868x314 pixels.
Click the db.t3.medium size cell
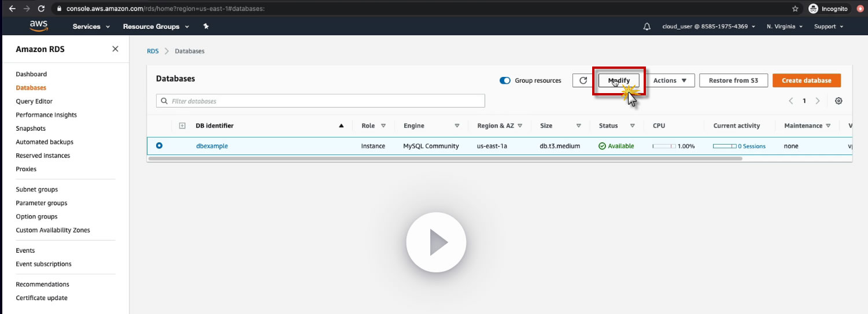pos(560,146)
